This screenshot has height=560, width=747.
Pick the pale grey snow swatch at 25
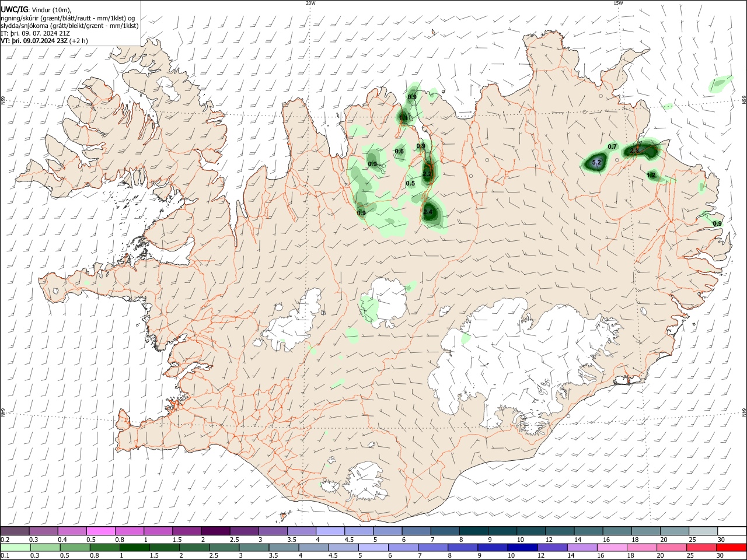click(703, 531)
